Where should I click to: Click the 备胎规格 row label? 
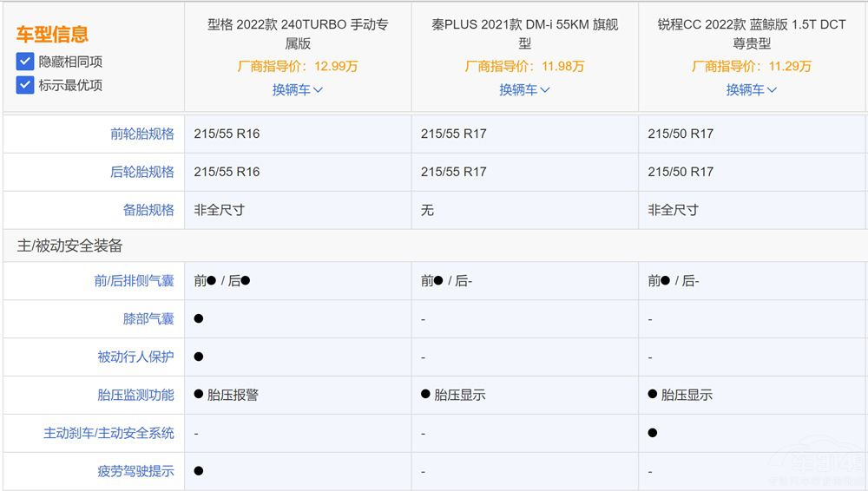(148, 210)
